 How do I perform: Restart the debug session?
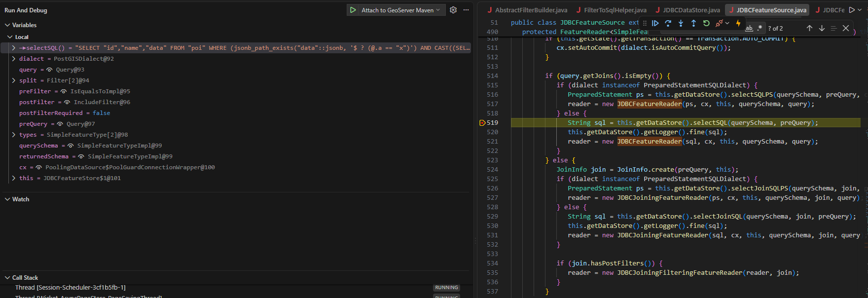[x=706, y=23]
